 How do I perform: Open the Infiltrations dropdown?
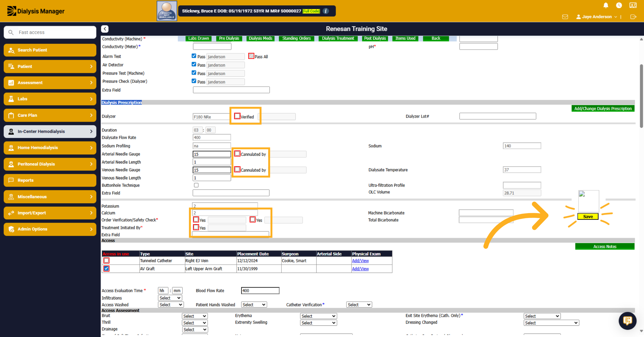point(170,298)
